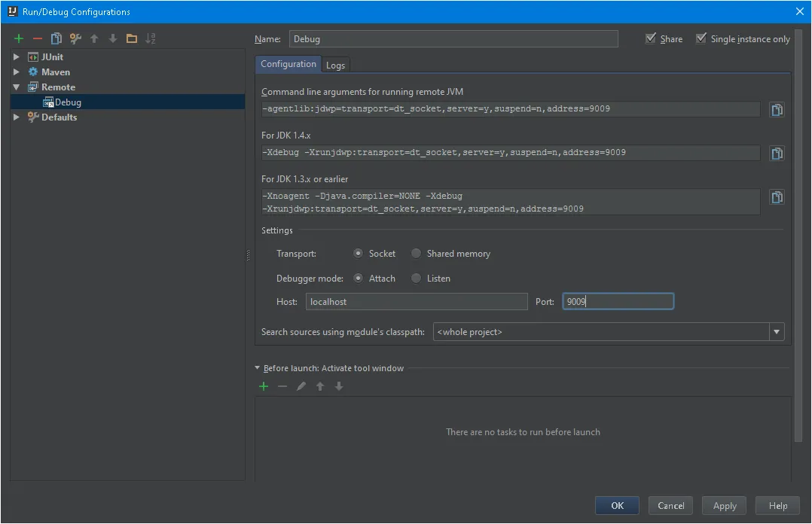The height and width of the screenshot is (524, 812).
Task: Open Help for this dialog
Action: (x=777, y=505)
